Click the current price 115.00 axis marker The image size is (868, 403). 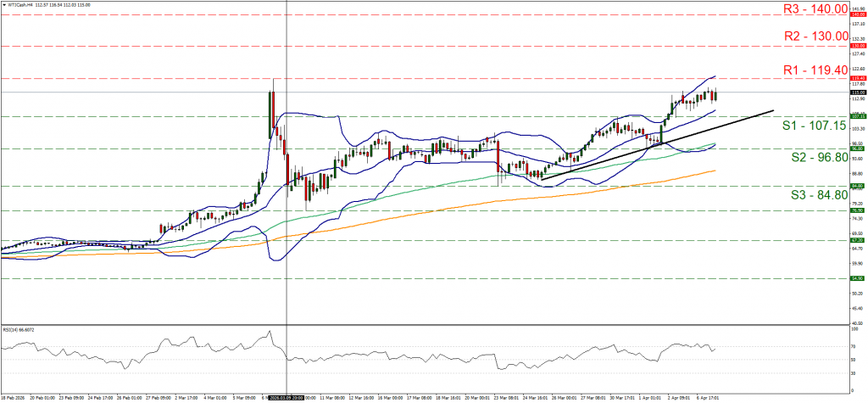[858, 92]
